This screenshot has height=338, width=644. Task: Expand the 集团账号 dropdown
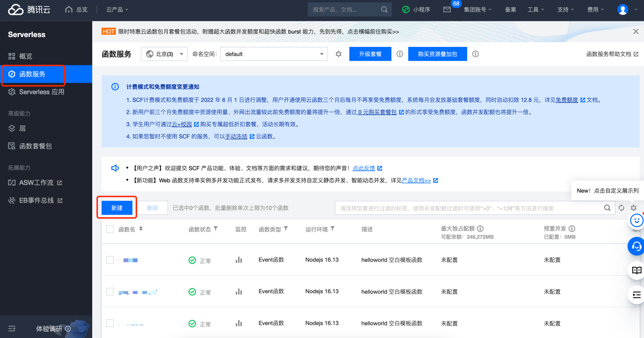pyautogui.click(x=478, y=9)
